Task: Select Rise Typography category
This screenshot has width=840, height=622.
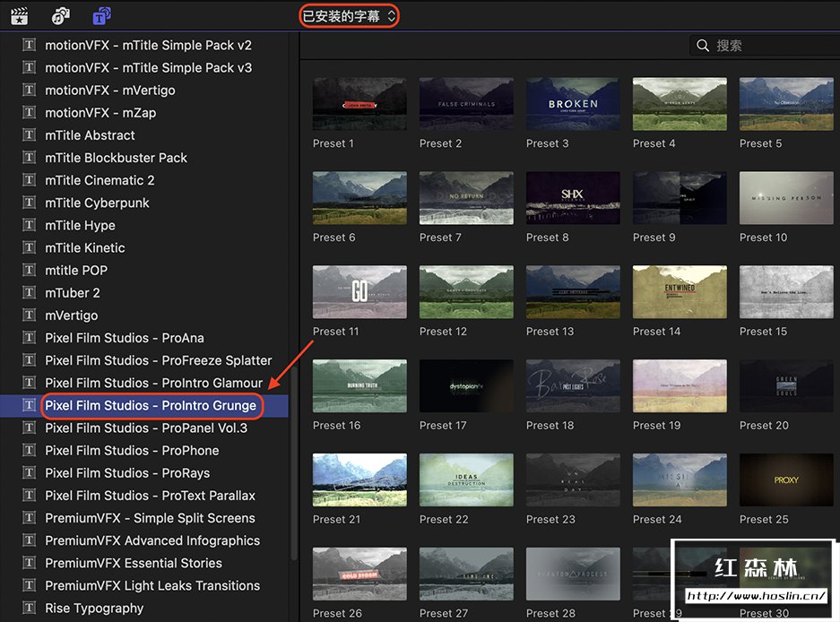Action: click(x=94, y=608)
